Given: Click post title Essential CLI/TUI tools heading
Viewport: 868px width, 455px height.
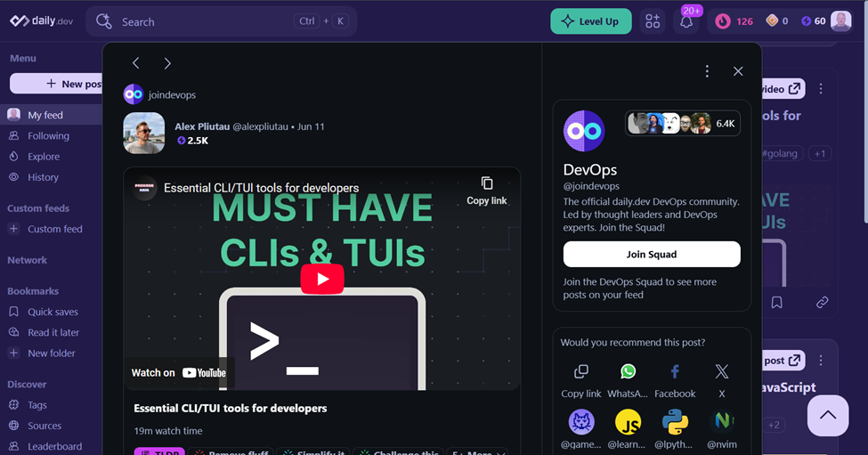Looking at the screenshot, I should tap(231, 408).
